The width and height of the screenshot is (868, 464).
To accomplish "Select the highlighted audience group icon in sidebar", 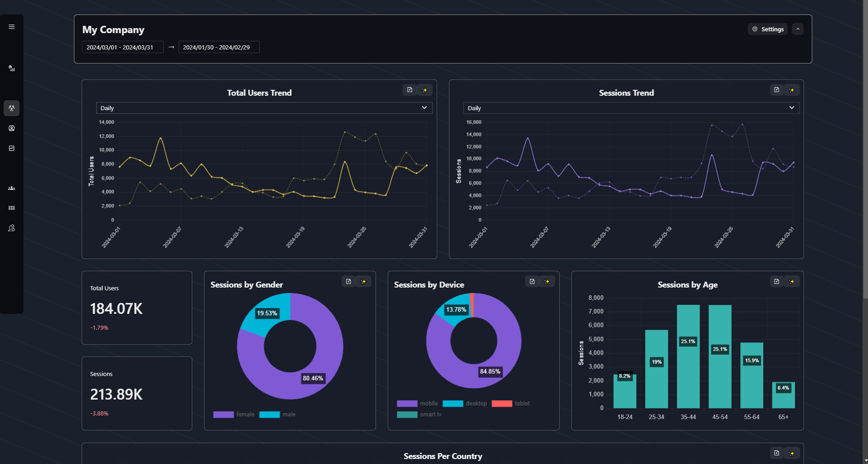I will coord(12,108).
